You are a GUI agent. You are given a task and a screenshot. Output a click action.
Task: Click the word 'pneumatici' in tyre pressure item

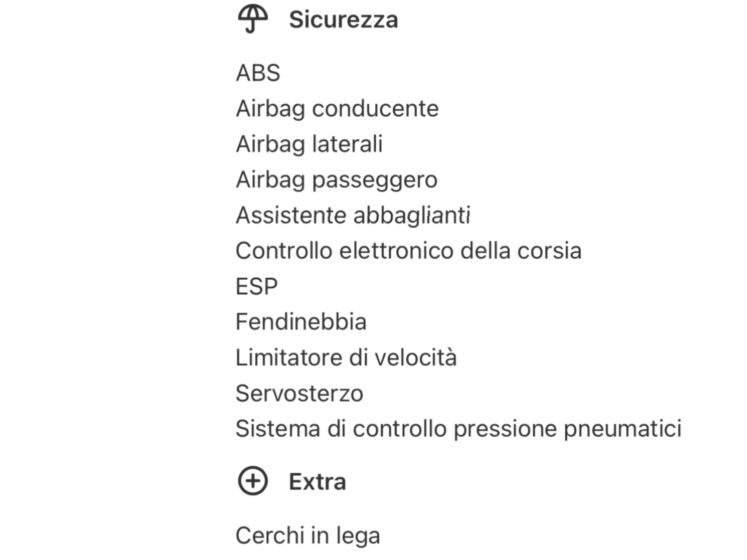click(x=622, y=429)
